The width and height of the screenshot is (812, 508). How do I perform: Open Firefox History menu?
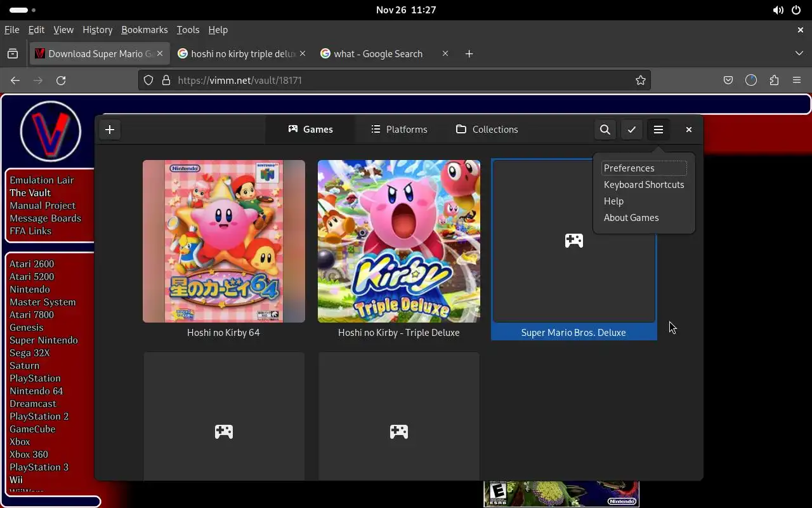coord(97,30)
